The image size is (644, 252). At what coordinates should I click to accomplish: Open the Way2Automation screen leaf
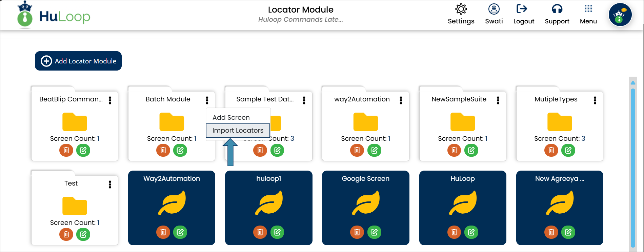coord(172,203)
